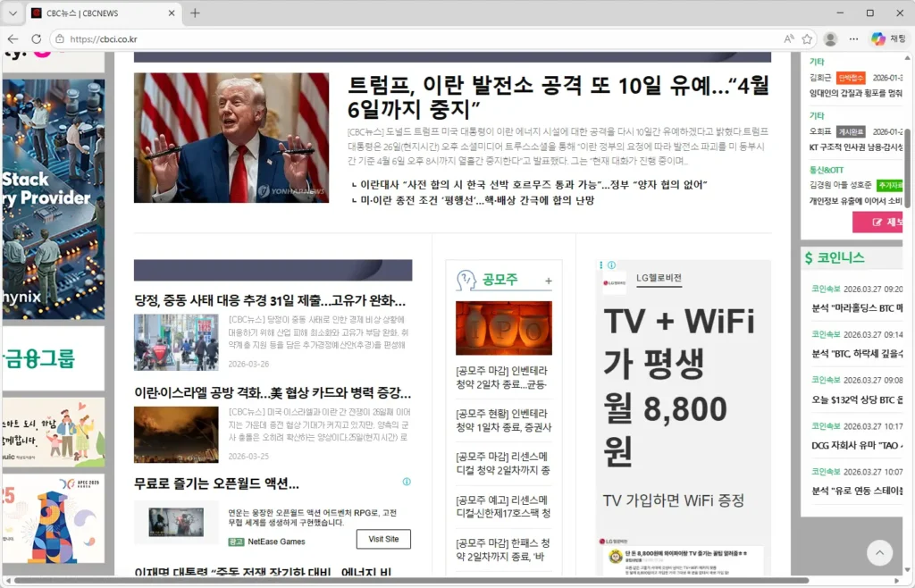Open the 금융그룹 banner in left sidebar
Viewport: 915px width, 588px height.
click(54, 358)
